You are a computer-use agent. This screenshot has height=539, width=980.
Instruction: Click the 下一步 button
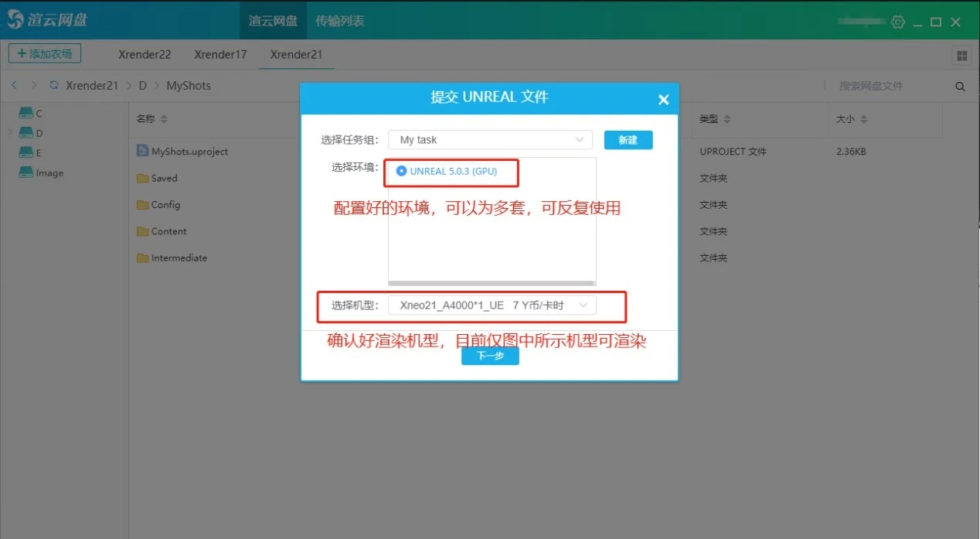490,356
